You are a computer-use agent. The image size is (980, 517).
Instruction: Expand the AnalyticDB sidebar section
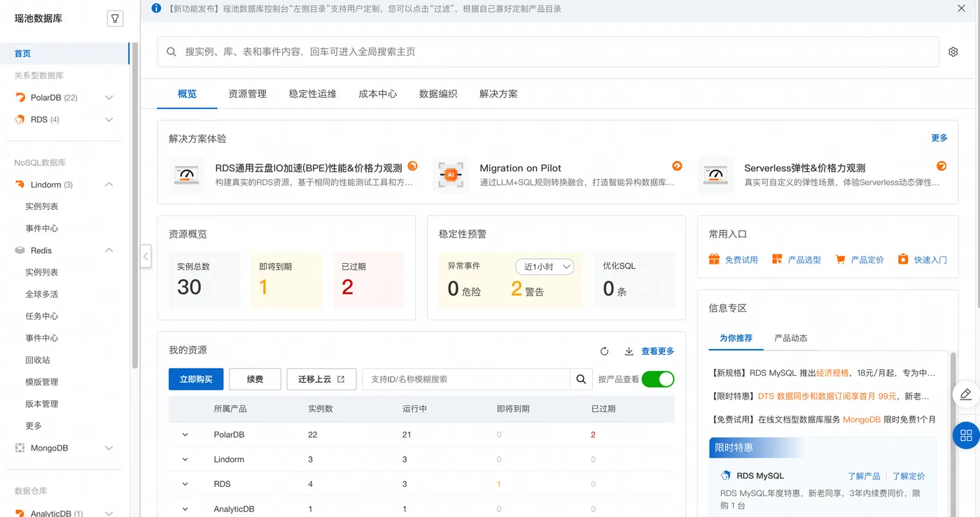108,513
